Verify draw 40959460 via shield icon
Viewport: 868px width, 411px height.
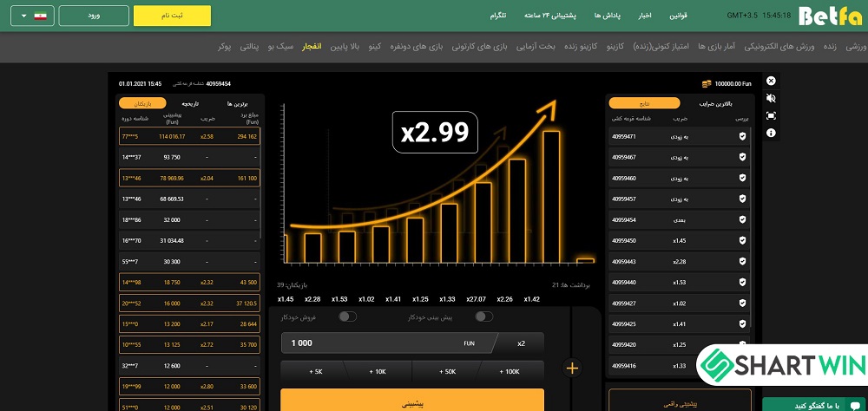pyautogui.click(x=742, y=178)
